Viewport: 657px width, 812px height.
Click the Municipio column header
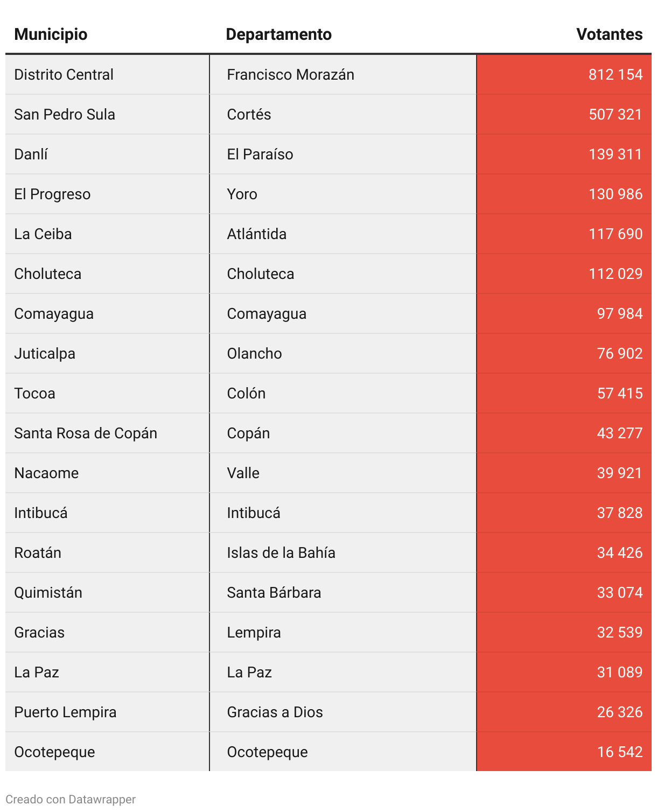(51, 34)
